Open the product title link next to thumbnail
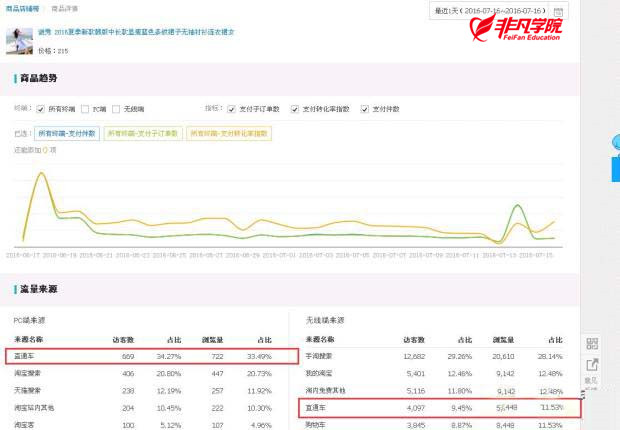 point(136,32)
